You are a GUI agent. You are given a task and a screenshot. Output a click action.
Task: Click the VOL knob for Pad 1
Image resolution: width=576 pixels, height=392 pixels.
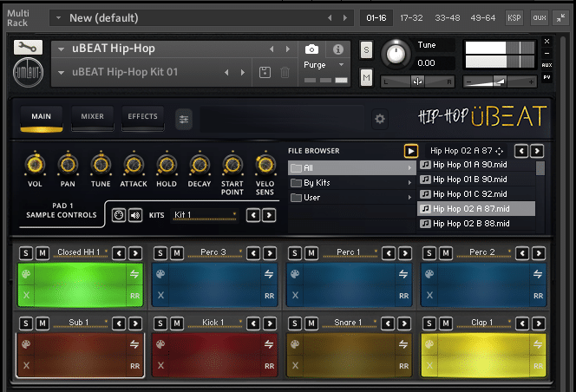pos(35,165)
